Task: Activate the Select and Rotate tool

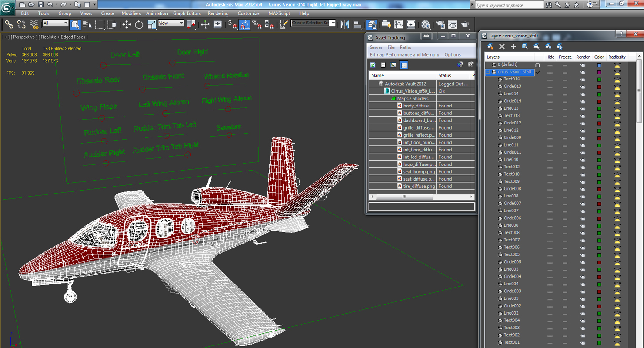Action: click(139, 24)
